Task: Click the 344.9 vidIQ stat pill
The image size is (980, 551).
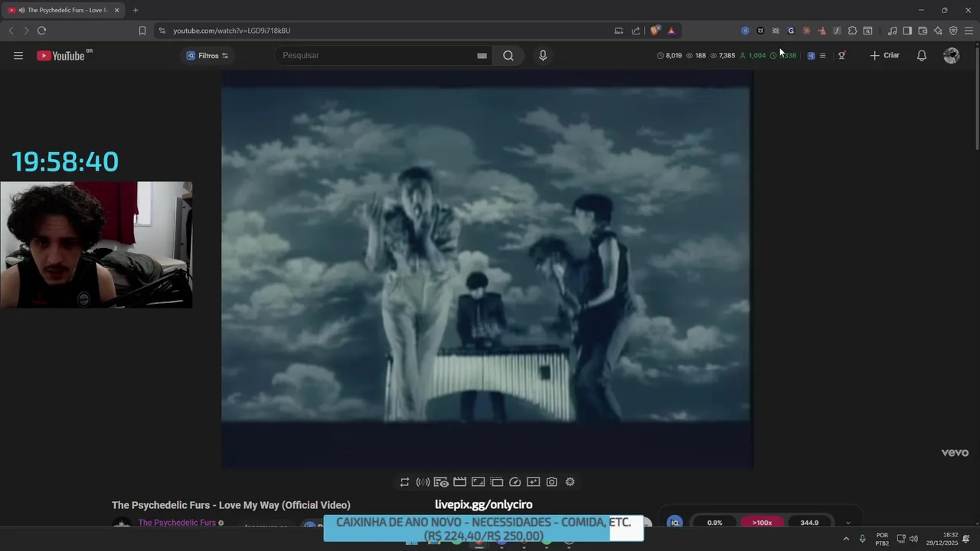Action: click(x=809, y=523)
